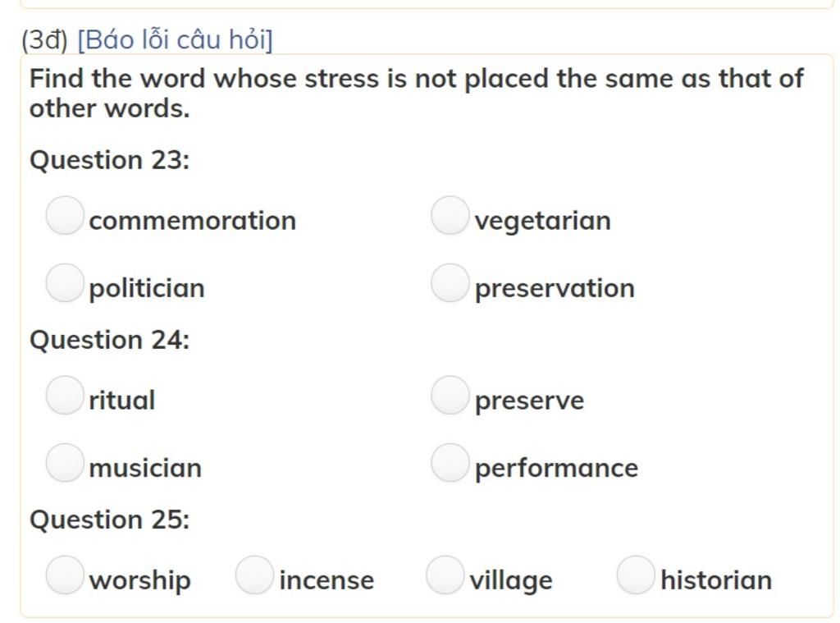This screenshot has height=623, width=840.
Task: Select the 'performance' option
Action: click(x=450, y=462)
